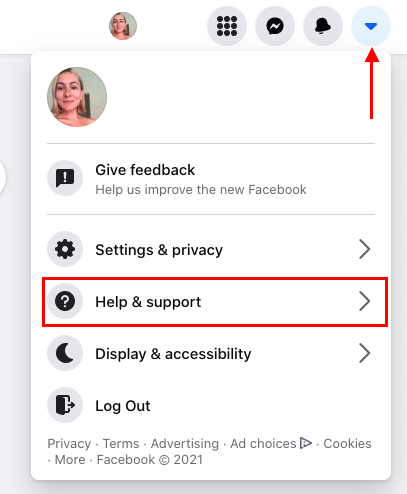Expand the Display & accessibility chevron

pyautogui.click(x=364, y=353)
